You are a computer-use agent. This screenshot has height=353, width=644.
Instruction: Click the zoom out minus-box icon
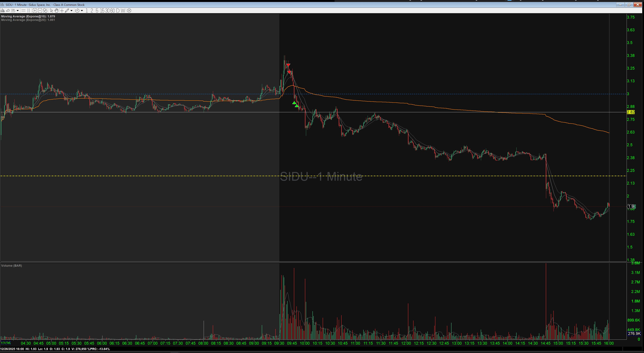[x=40, y=11]
